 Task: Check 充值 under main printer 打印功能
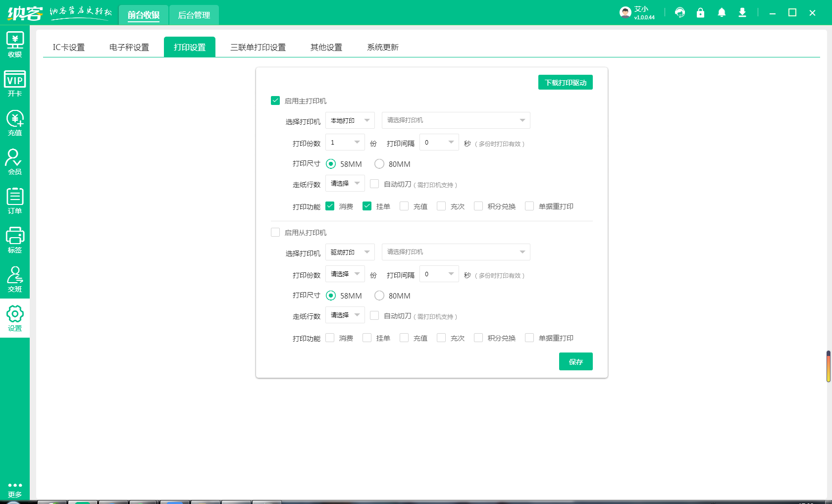[404, 206]
